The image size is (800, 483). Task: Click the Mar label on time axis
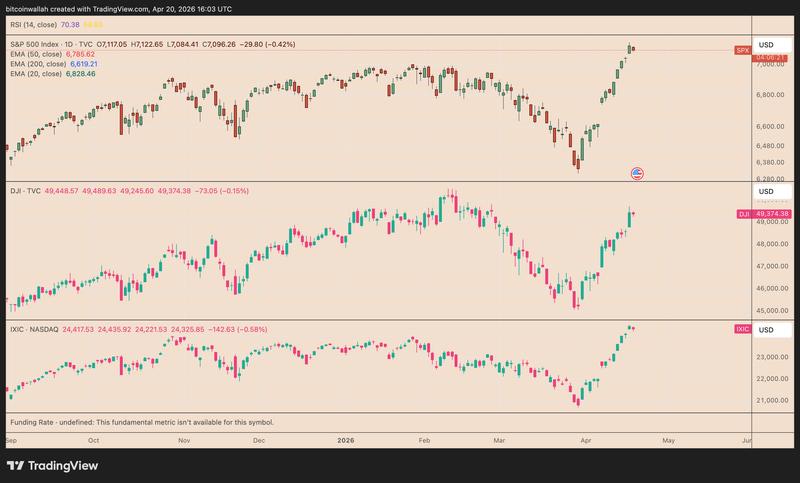click(499, 440)
